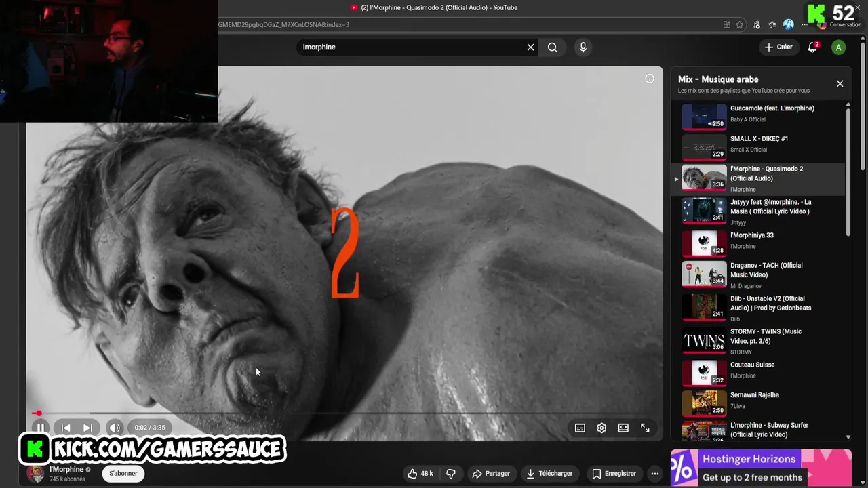Image resolution: width=868 pixels, height=488 pixels.
Task: Play Draganov - TACH (Official Music Video)
Action: [x=766, y=270]
